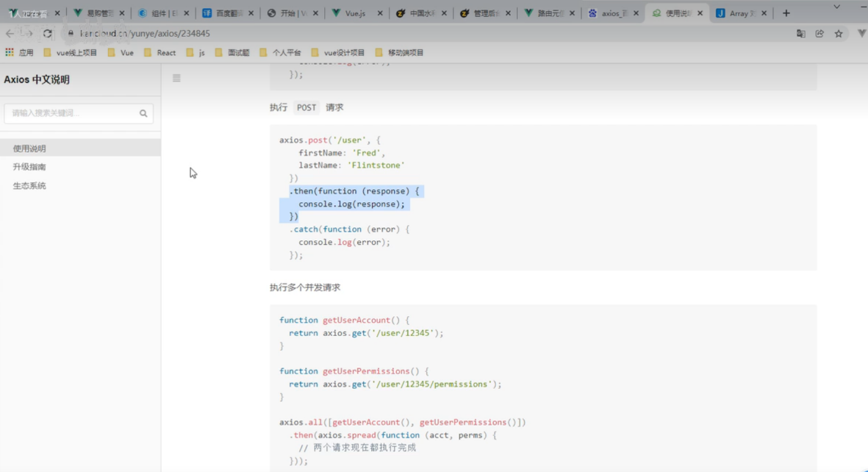This screenshot has height=472, width=868.
Task: Close the Vue.js tab
Action: click(380, 13)
